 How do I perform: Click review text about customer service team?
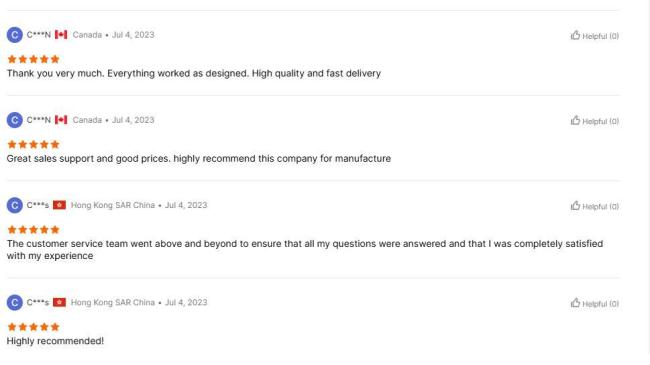point(305,250)
